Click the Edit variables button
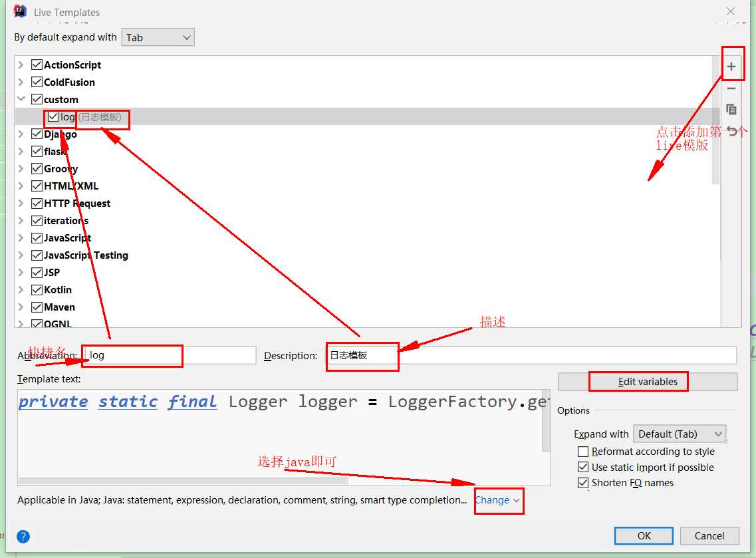 (x=648, y=382)
